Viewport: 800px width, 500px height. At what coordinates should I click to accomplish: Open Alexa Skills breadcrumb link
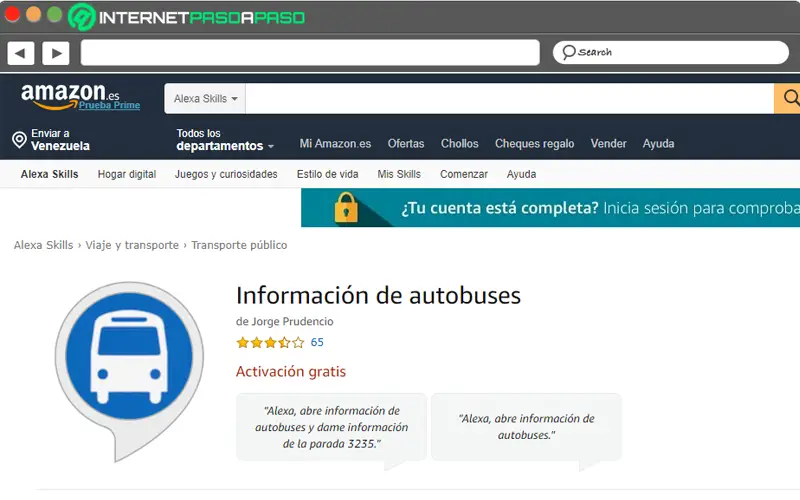[x=43, y=245]
